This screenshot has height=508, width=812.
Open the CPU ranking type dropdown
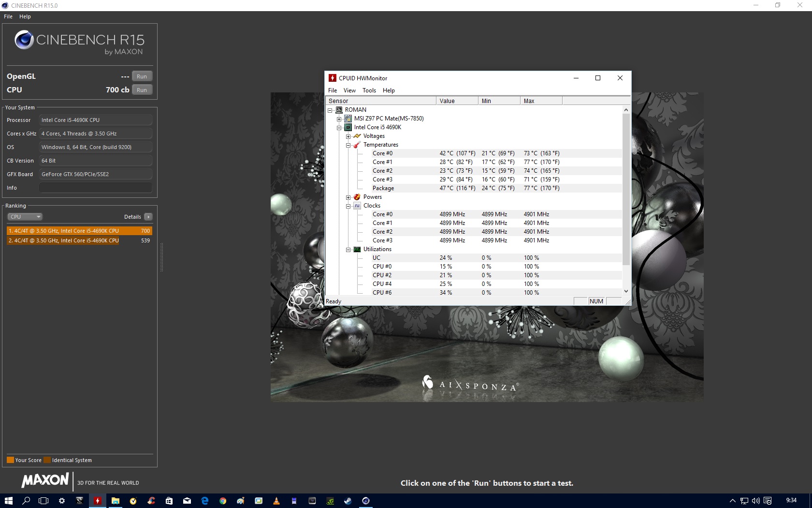[25, 217]
